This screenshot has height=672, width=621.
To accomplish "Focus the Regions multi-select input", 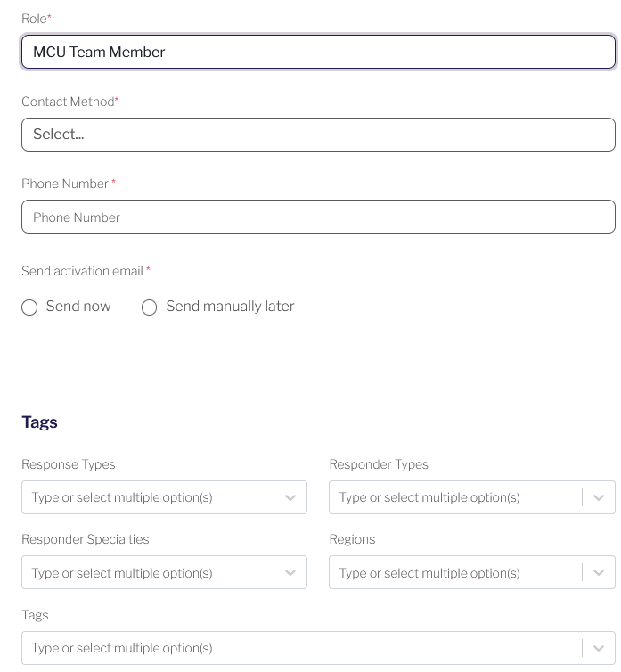I will (x=472, y=572).
